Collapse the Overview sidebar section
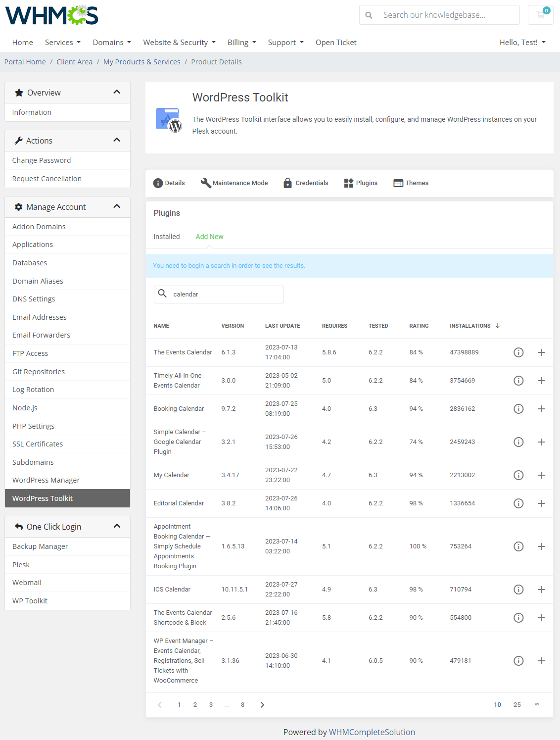The image size is (560, 740). point(117,92)
